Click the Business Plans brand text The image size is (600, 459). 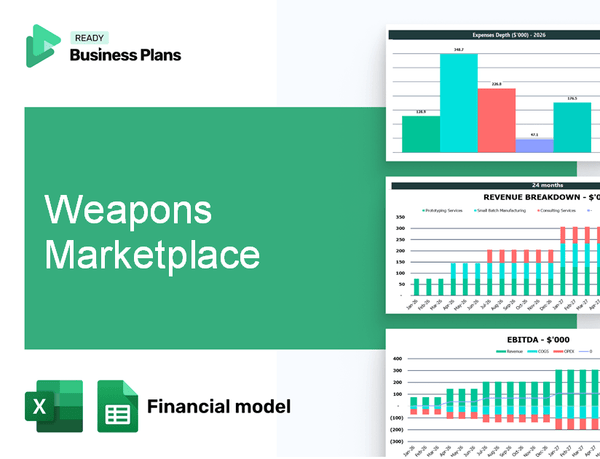[125, 55]
